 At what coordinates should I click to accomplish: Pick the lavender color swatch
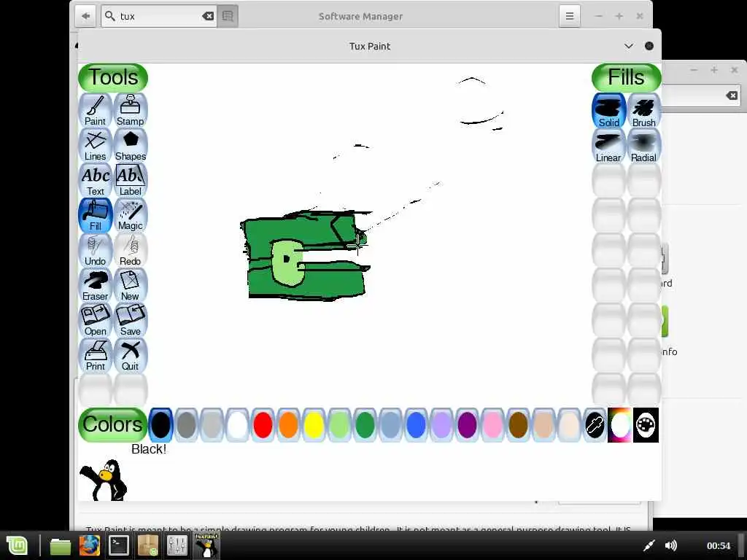[441, 425]
